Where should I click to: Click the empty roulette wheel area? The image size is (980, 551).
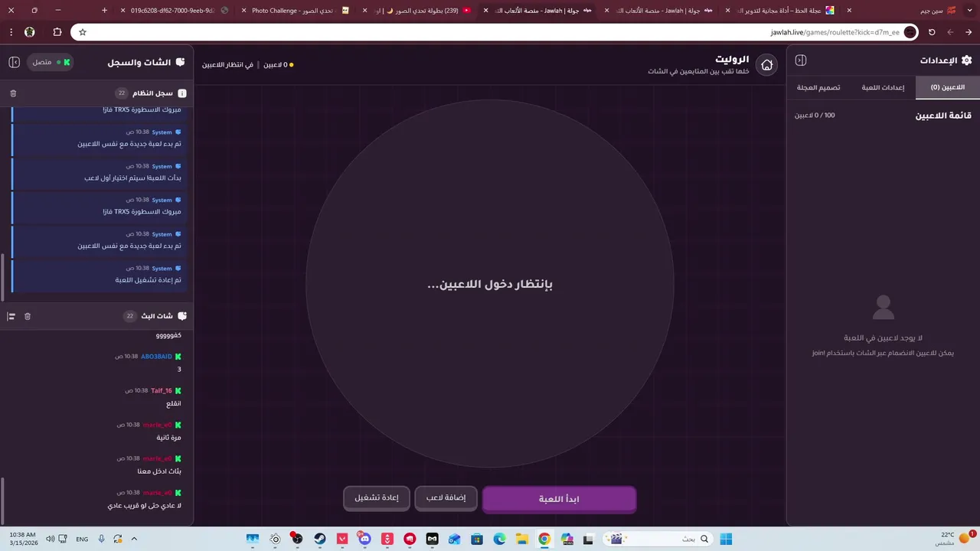coord(490,284)
